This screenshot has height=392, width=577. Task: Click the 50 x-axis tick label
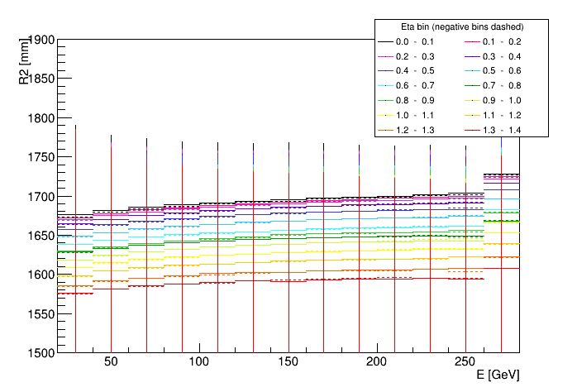point(111,363)
